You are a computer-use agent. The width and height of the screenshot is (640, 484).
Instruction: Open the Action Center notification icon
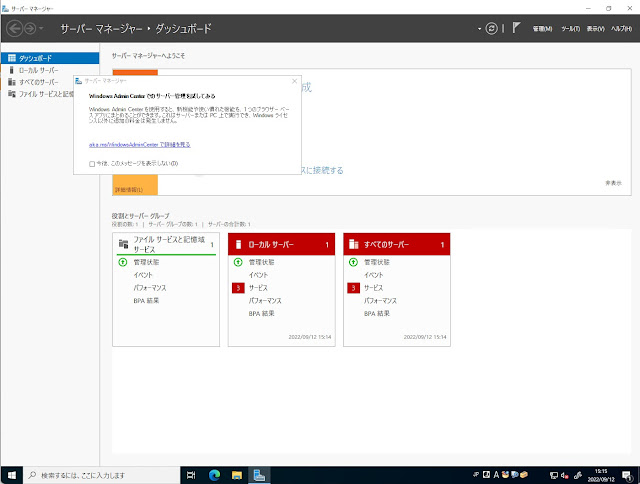click(x=627, y=475)
